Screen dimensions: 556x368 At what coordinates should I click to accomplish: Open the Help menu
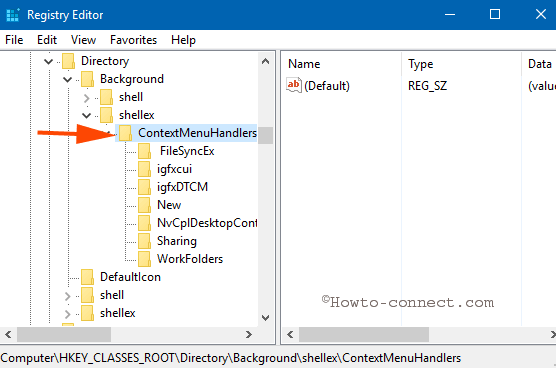click(183, 40)
